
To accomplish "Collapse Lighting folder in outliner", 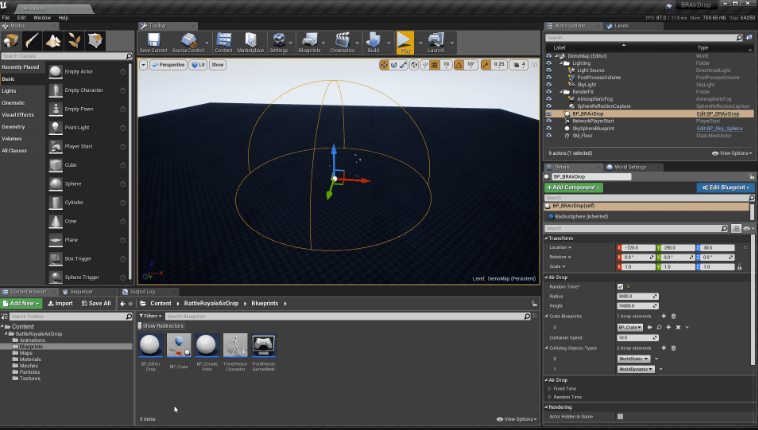I will (562, 63).
